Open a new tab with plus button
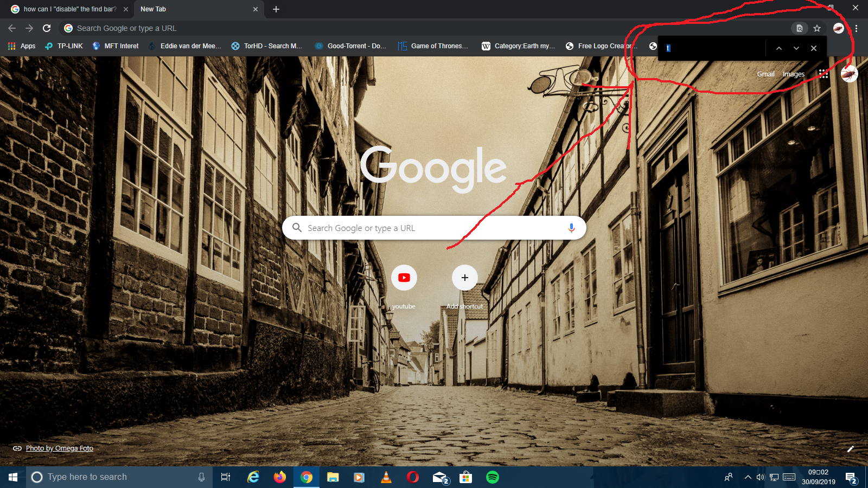 276,9
